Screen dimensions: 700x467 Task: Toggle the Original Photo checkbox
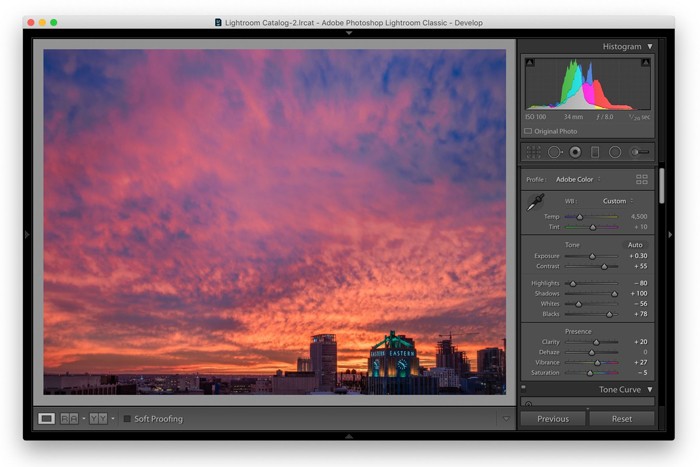(x=528, y=131)
